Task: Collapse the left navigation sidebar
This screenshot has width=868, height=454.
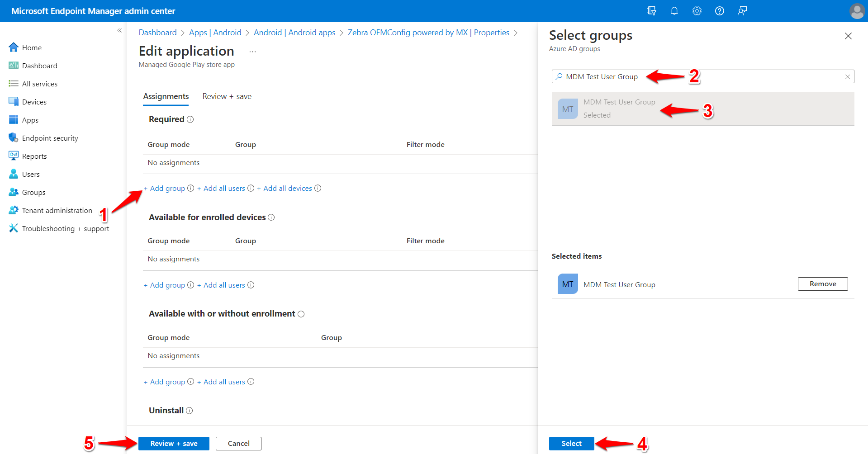Action: [x=119, y=30]
